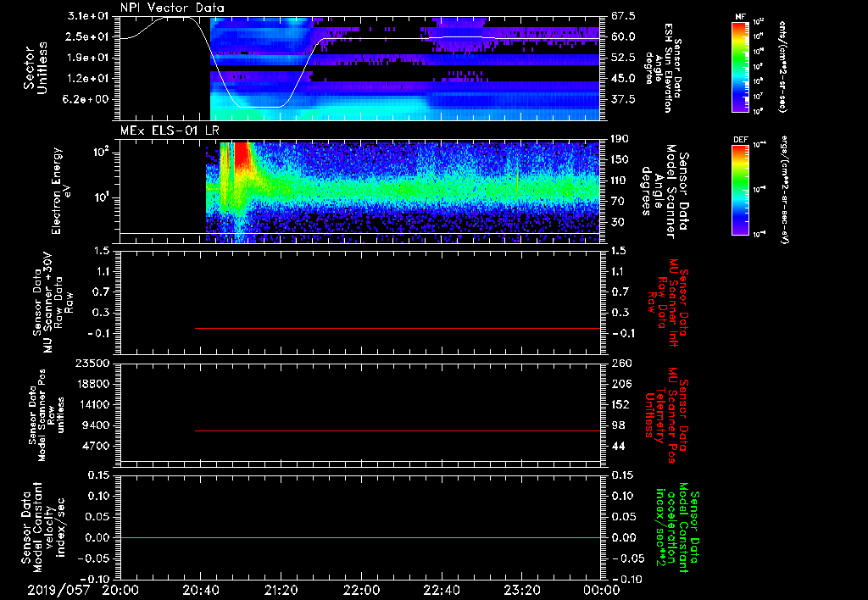Click the 21:20 time axis label
Image resolution: width=868 pixels, height=600 pixels.
281,590
